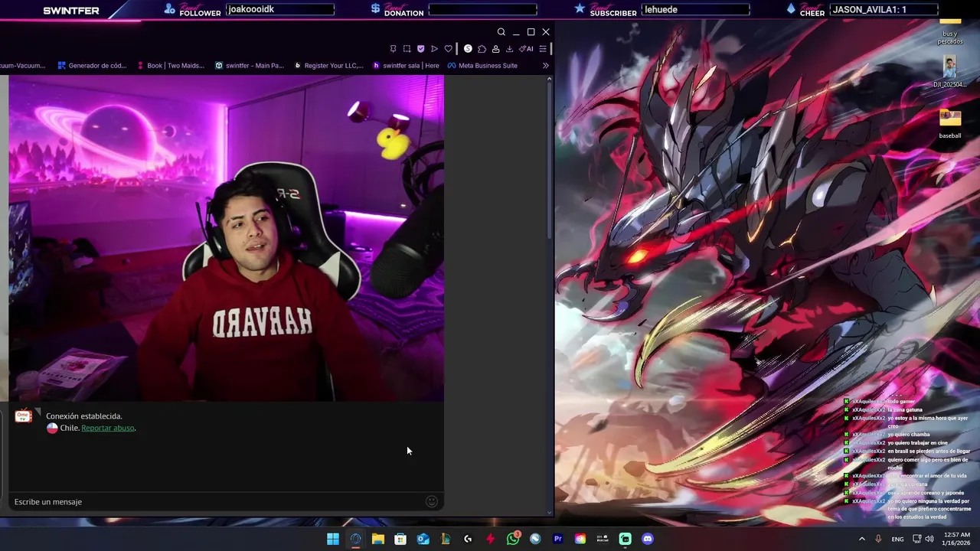980x551 pixels.
Task: Click the SWINTFER stream logo
Action: [71, 11]
